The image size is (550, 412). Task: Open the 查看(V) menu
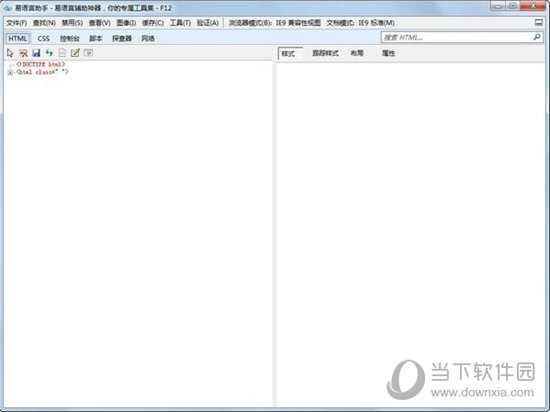click(x=100, y=23)
